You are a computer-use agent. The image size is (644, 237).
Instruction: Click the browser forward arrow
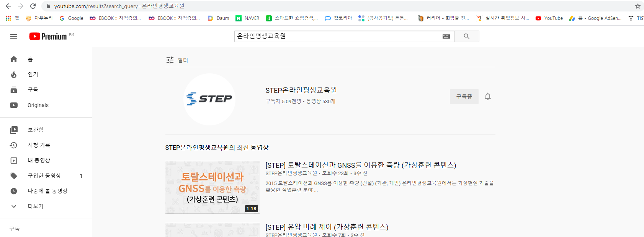point(21,6)
